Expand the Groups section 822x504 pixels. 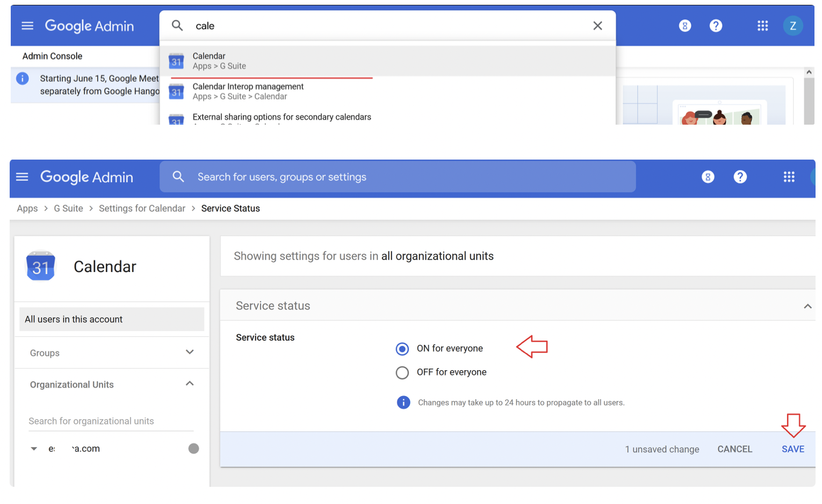coord(189,352)
